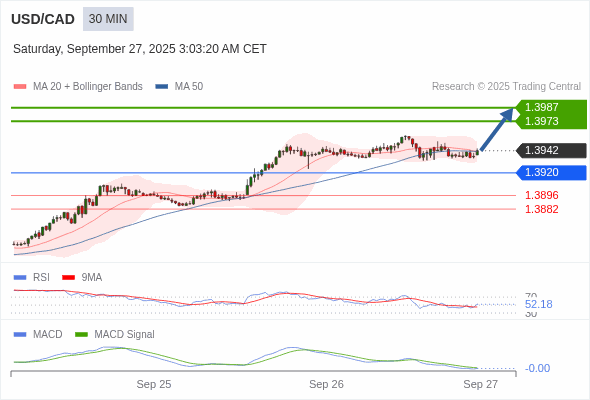Click the USD/CAD pair title
The width and height of the screenshot is (590, 400).
click(x=43, y=19)
